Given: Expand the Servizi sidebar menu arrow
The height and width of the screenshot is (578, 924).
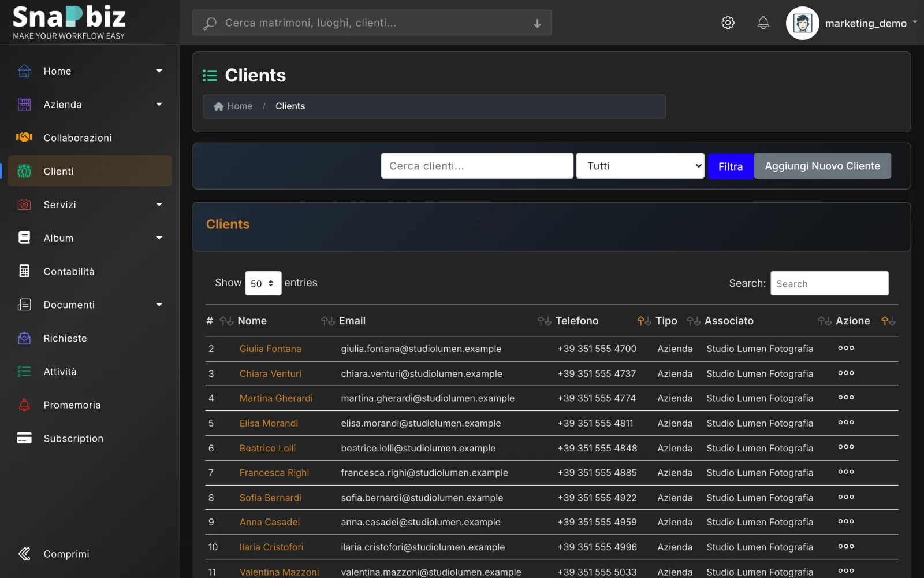Looking at the screenshot, I should (159, 205).
